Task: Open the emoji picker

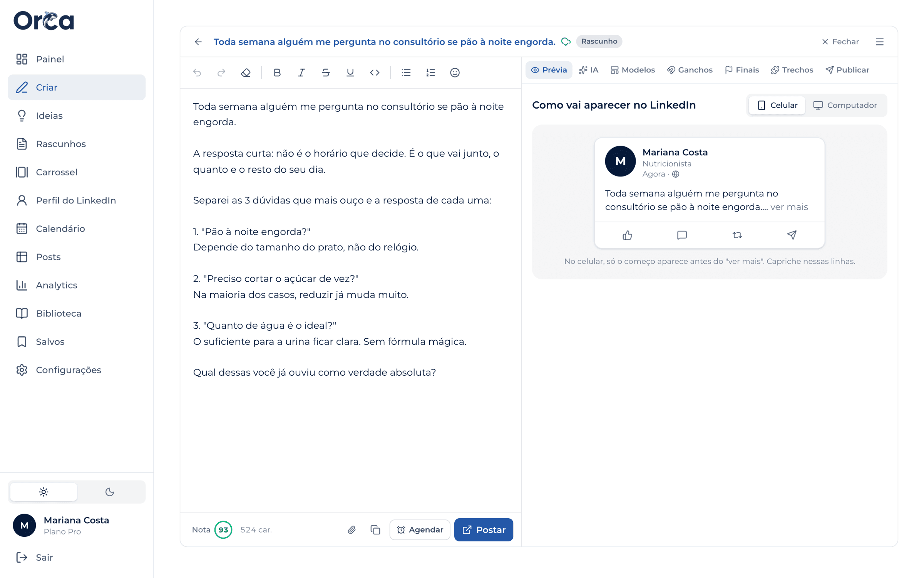Action: point(455,72)
